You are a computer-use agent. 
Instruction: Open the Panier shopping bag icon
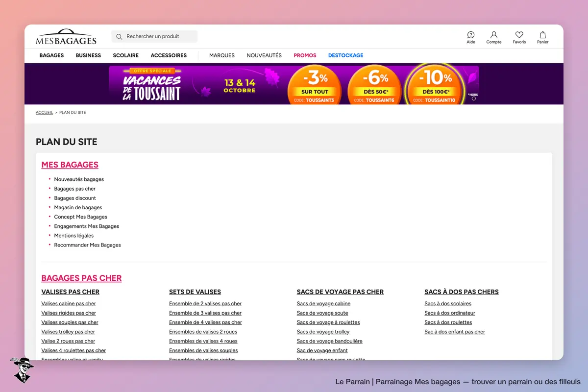point(543,38)
